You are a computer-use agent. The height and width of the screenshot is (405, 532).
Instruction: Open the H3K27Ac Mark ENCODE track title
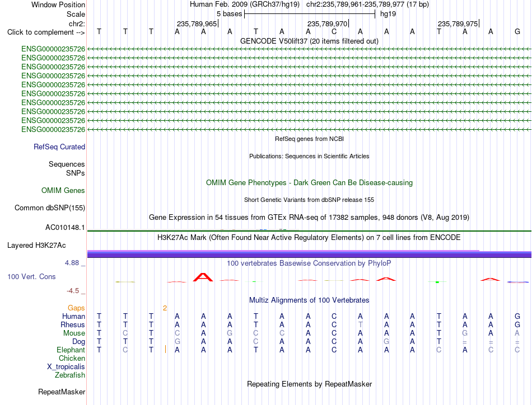click(309, 237)
